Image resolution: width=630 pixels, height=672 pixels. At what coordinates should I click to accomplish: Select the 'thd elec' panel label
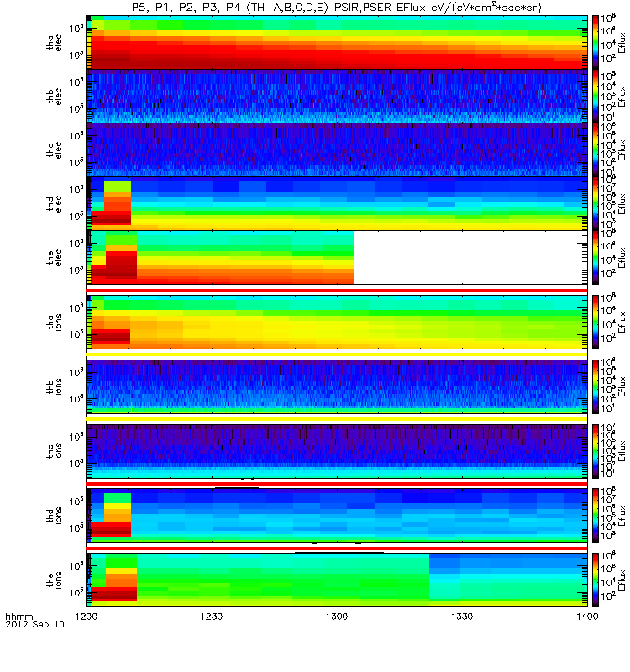point(55,204)
